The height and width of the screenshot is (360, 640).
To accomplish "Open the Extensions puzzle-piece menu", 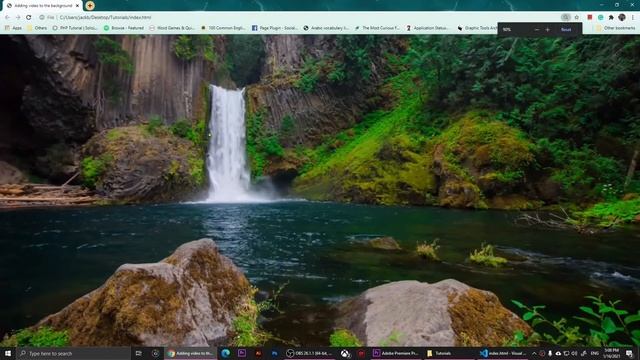I will pyautogui.click(x=611, y=18).
